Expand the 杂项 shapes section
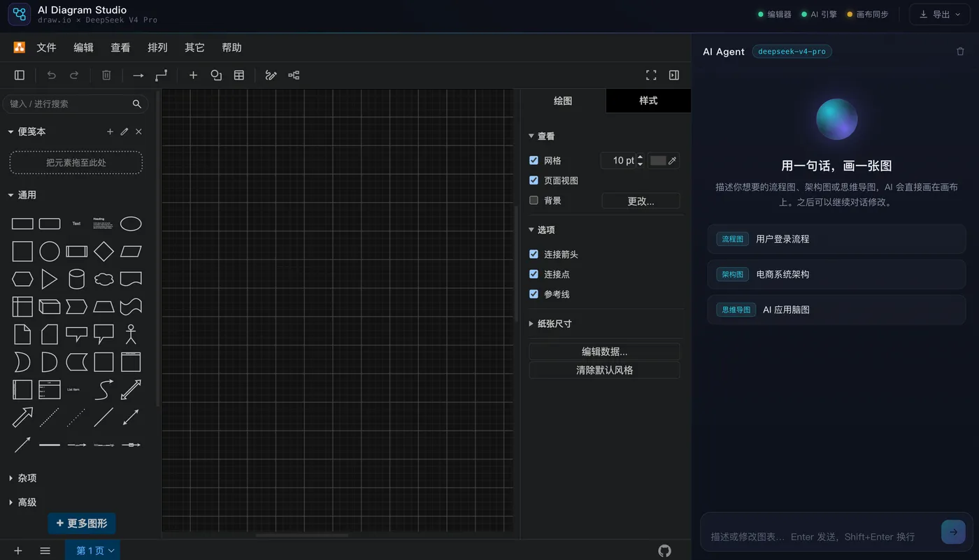The width and height of the screenshot is (979, 560). [x=22, y=478]
